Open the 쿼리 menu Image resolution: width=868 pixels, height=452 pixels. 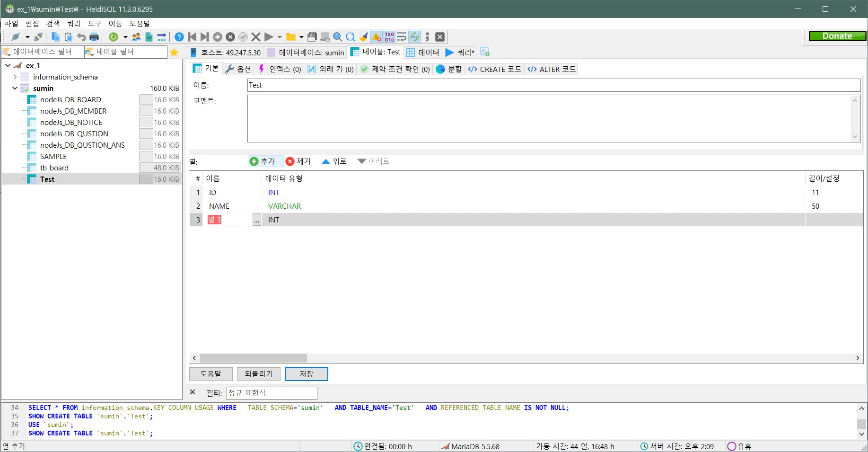[74, 23]
